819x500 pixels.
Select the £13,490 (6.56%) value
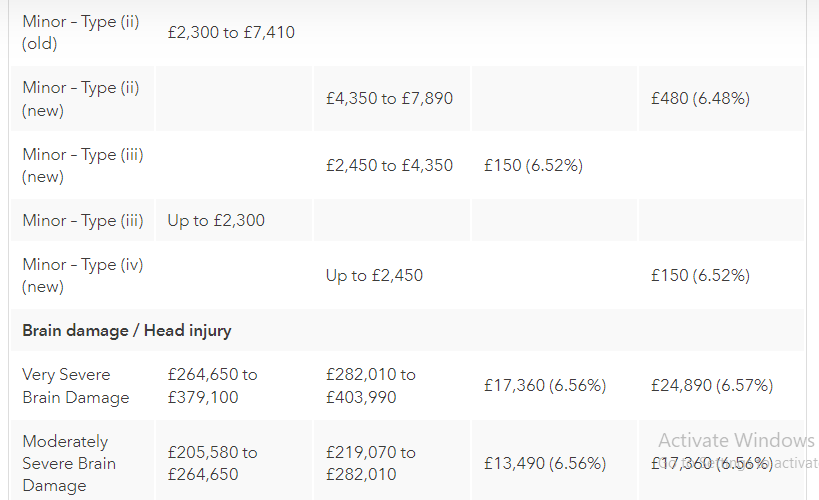545,463
